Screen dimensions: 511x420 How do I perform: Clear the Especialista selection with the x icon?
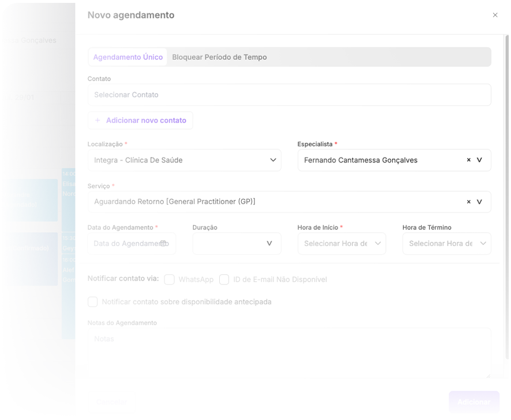click(468, 160)
